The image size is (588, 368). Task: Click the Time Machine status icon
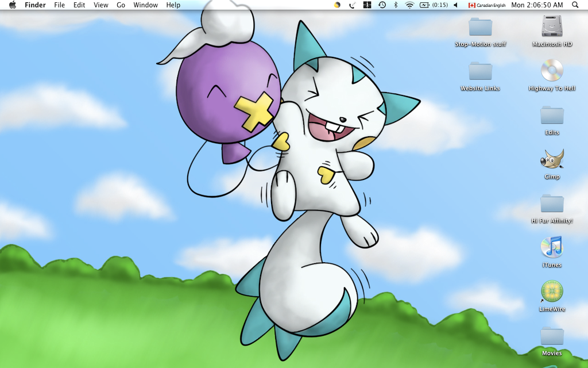[x=382, y=5]
